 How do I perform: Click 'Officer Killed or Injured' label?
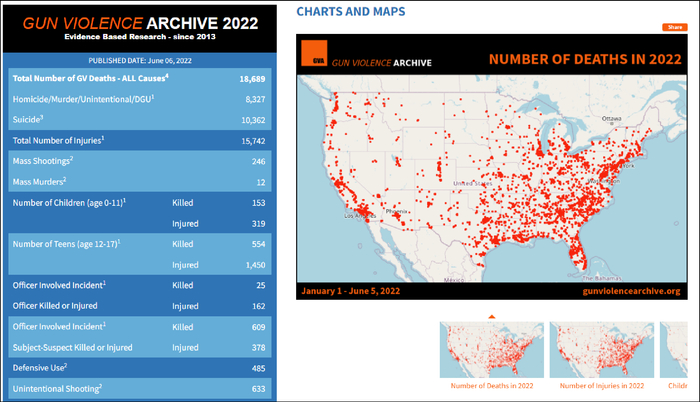[x=55, y=306]
